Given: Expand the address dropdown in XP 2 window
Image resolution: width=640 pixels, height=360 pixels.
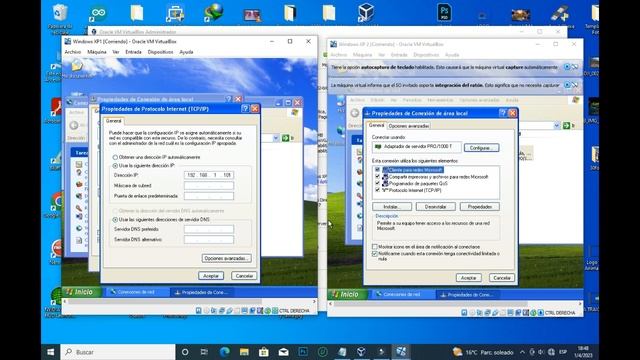Looking at the screenshot, I should coord(557,126).
